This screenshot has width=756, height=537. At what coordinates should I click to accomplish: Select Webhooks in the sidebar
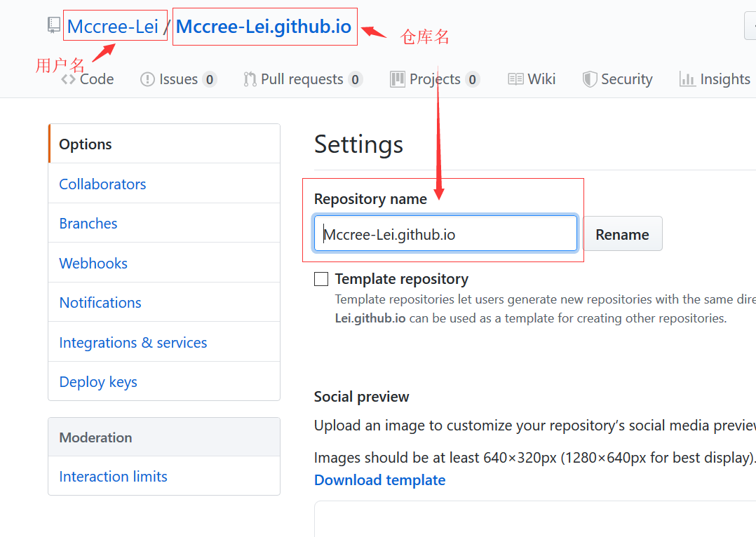(x=93, y=264)
